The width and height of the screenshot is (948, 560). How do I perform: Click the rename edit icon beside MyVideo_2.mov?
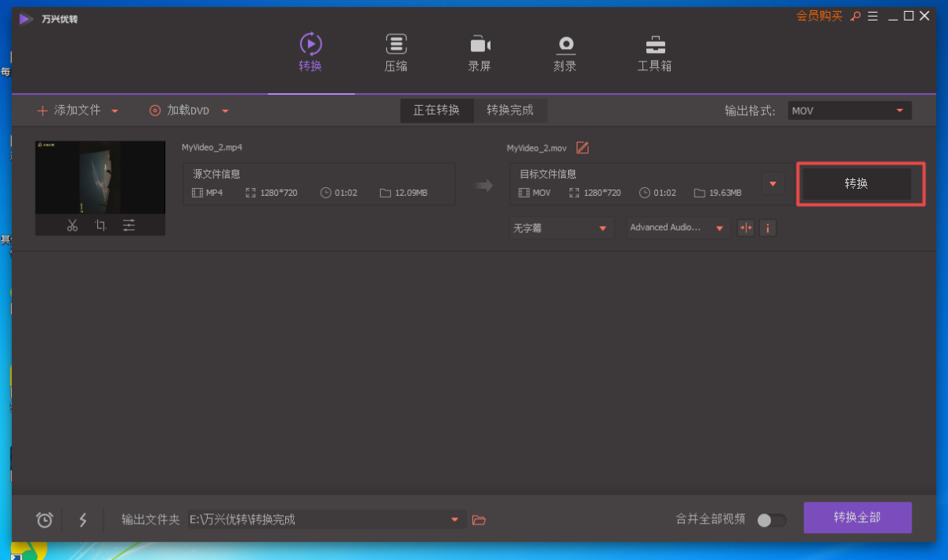pyautogui.click(x=582, y=148)
